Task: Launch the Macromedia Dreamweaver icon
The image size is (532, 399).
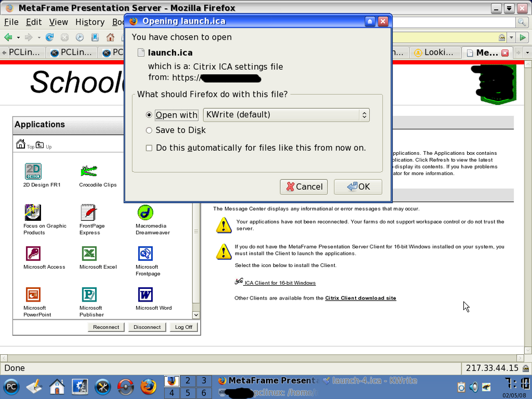Action: pyautogui.click(x=145, y=213)
